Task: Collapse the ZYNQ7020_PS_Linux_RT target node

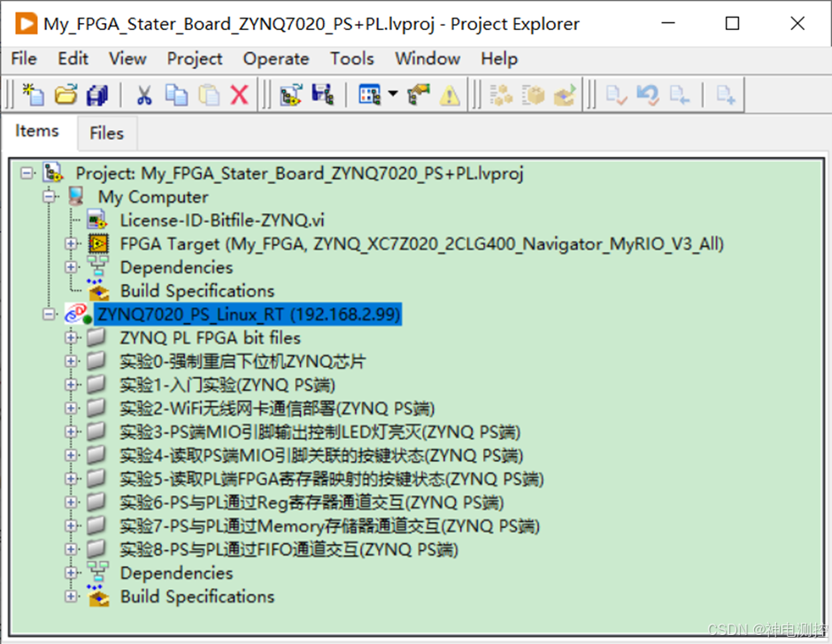Action: tap(49, 314)
